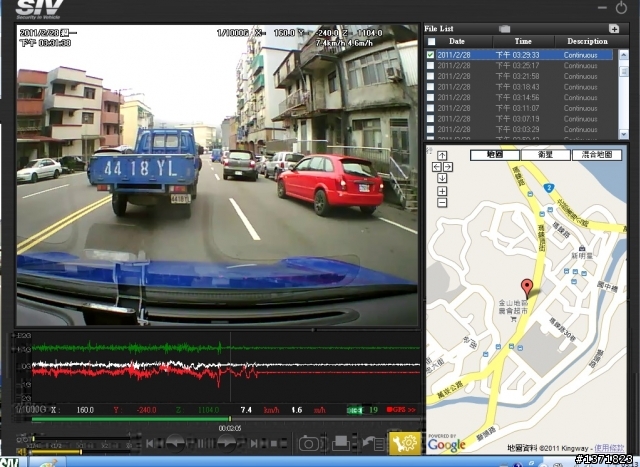Click the dashcam video frame
Viewport: 640px width, 467px height.
click(x=218, y=175)
